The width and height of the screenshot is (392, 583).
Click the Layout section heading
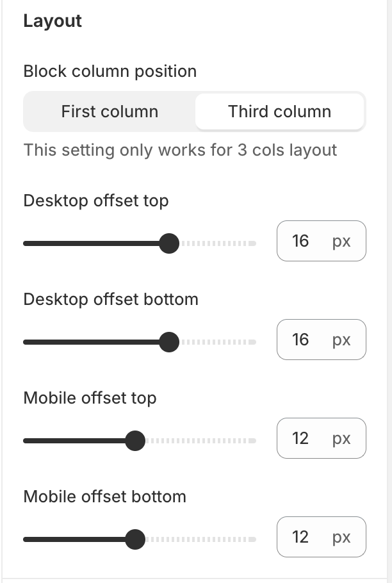(x=53, y=21)
